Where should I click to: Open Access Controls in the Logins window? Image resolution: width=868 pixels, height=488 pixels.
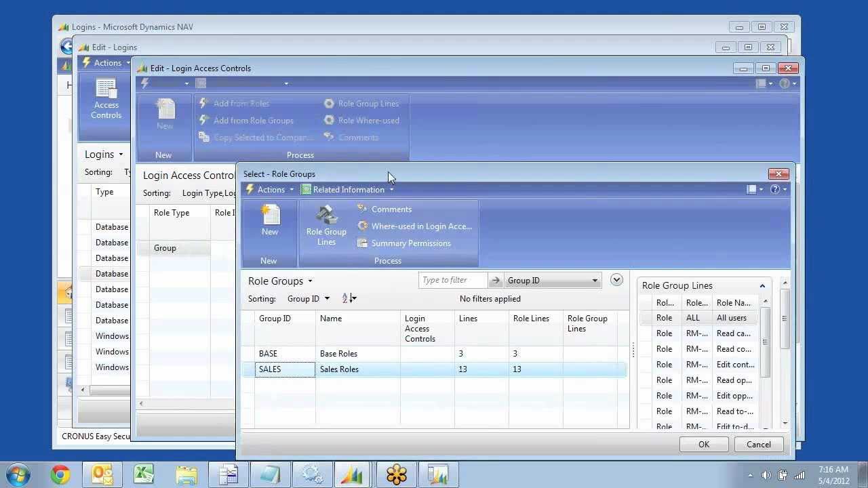106,100
